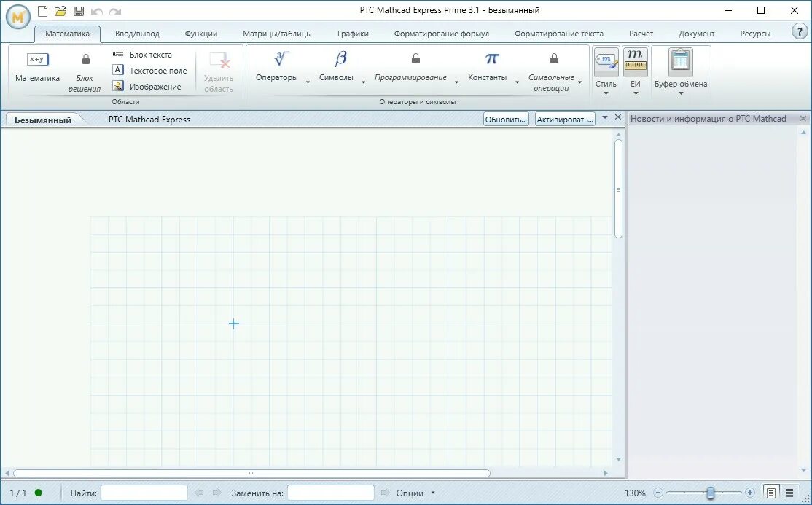
Task: Click the locked Символьные операции icon
Action: click(x=554, y=58)
